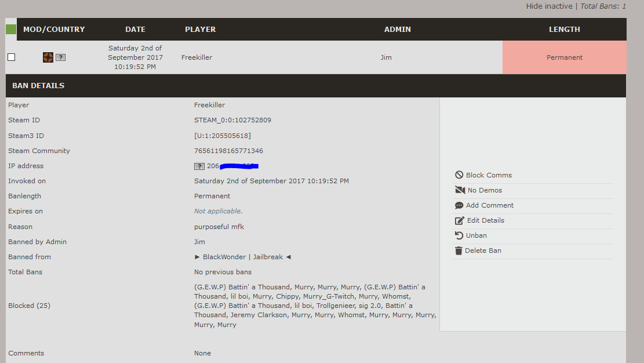Click the Invoked on date value
The image size is (644, 363).
(x=271, y=181)
